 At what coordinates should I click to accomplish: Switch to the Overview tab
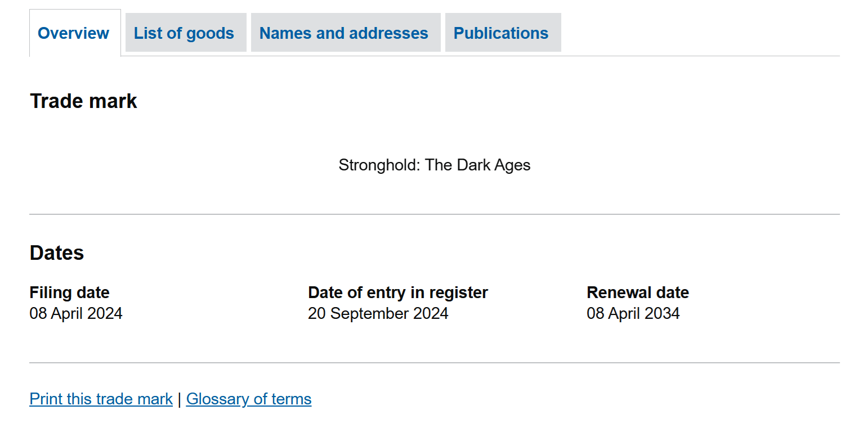75,33
